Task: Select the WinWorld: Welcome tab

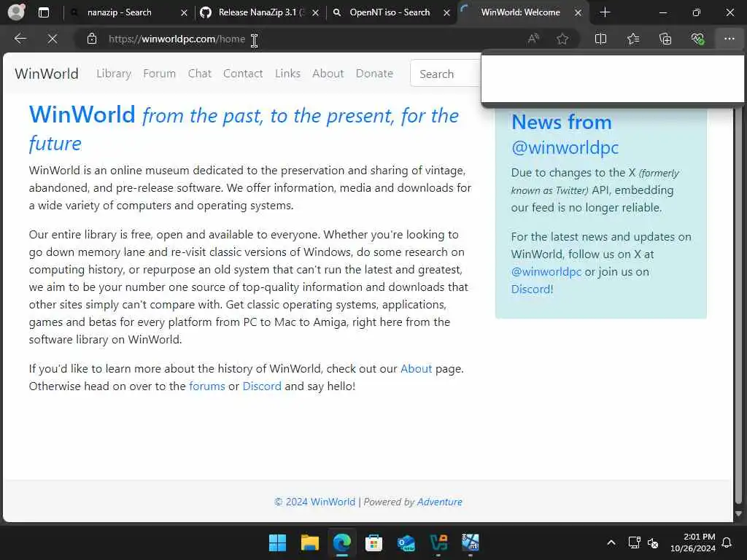Action: [x=520, y=12]
